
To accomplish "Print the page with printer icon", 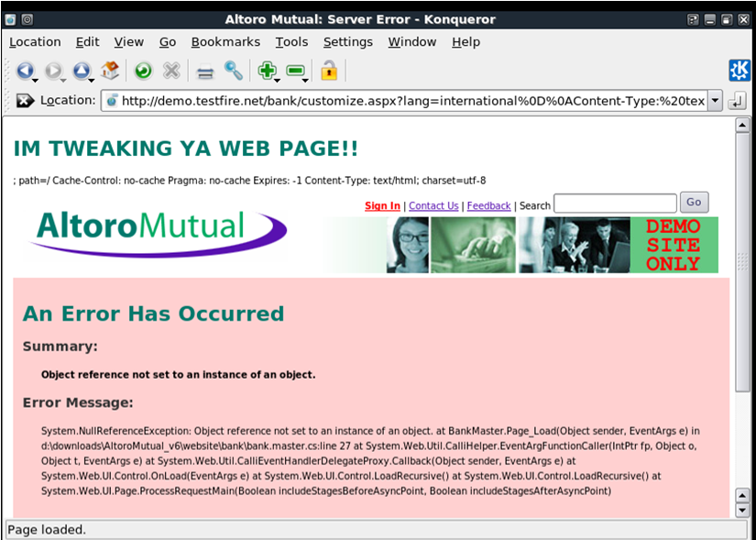I will [x=205, y=72].
